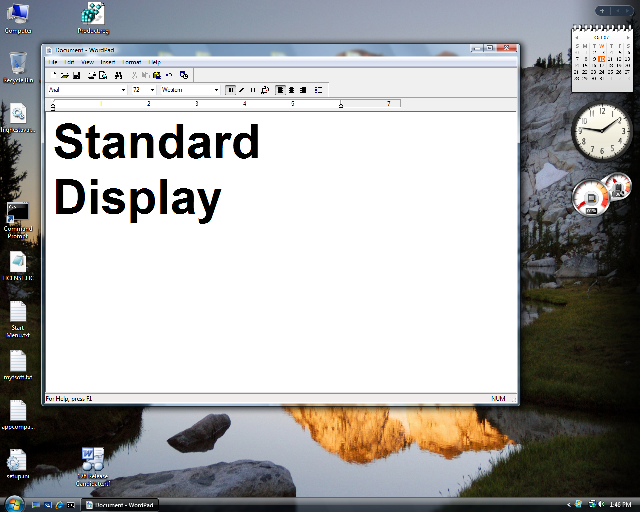
Task: Open the Insert menu
Action: [x=108, y=62]
